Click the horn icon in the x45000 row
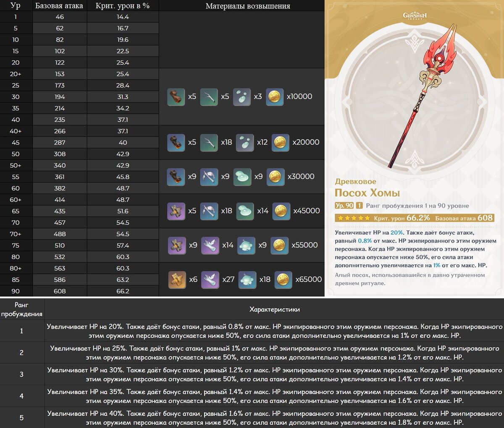The width and height of the screenshot is (504, 428). click(x=209, y=211)
